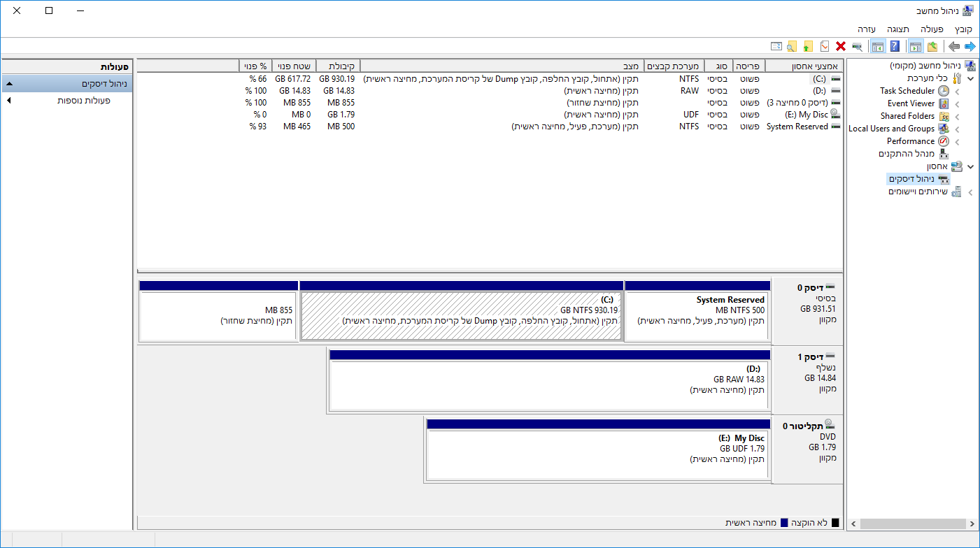Viewport: 980px width, 548px height.
Task: Sort by the קיבולת column header
Action: [x=337, y=66]
